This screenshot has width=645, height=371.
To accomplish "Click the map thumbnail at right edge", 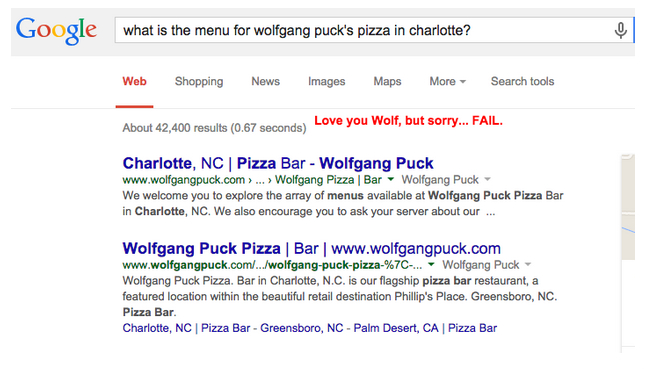I will pyautogui.click(x=628, y=207).
